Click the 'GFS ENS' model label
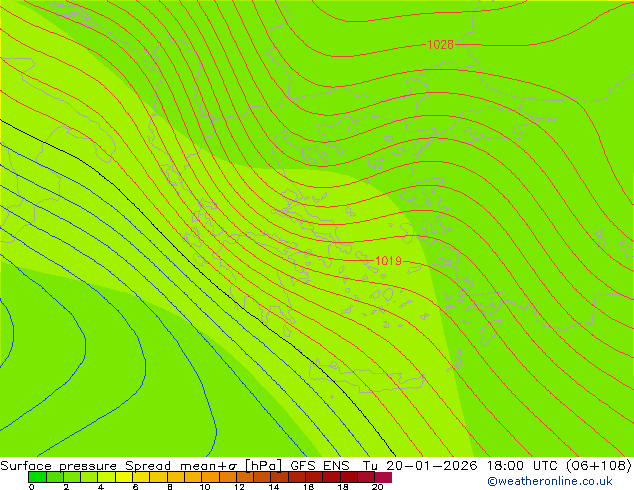Viewport: 634px width, 490px height. 320,466
